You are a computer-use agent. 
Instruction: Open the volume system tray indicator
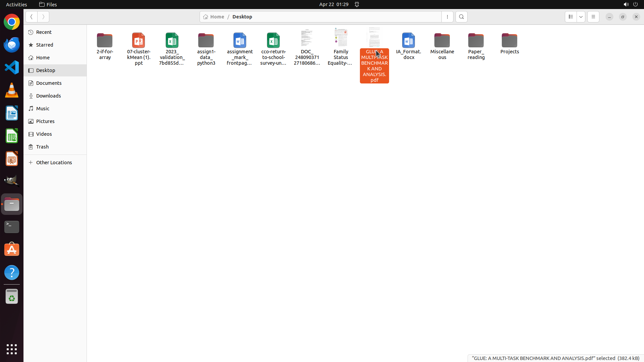[626, 4]
